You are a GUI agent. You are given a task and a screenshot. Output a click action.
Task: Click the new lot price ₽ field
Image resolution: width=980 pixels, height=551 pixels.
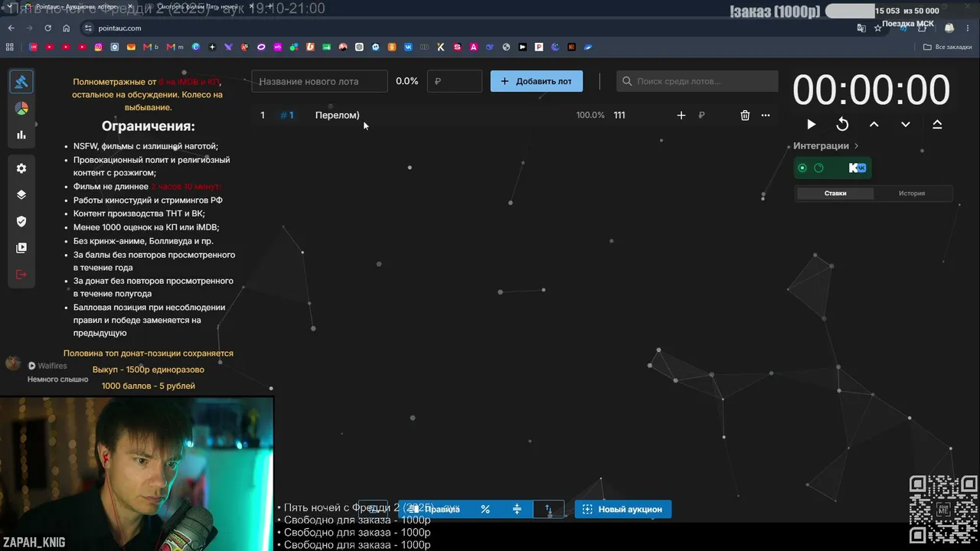tap(455, 81)
